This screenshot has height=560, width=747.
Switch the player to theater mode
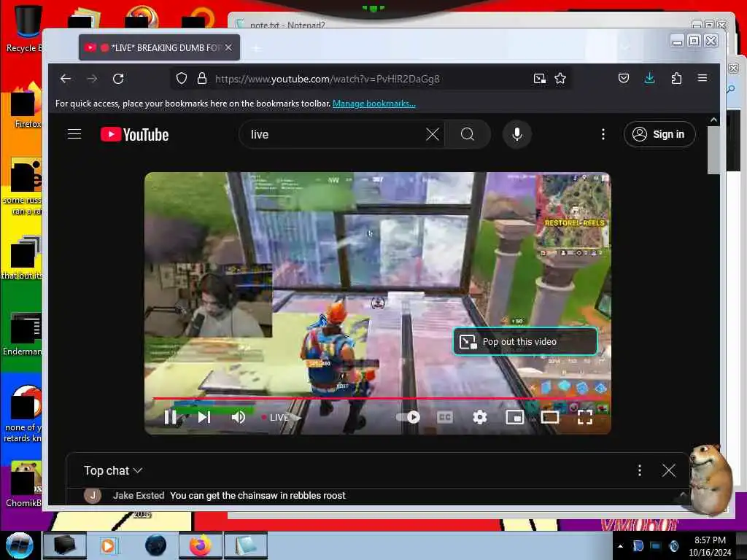[550, 418]
